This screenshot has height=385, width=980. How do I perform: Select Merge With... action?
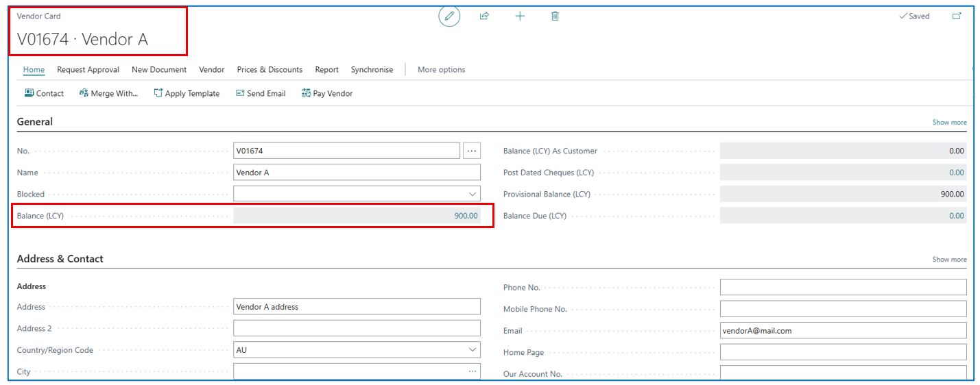(108, 93)
